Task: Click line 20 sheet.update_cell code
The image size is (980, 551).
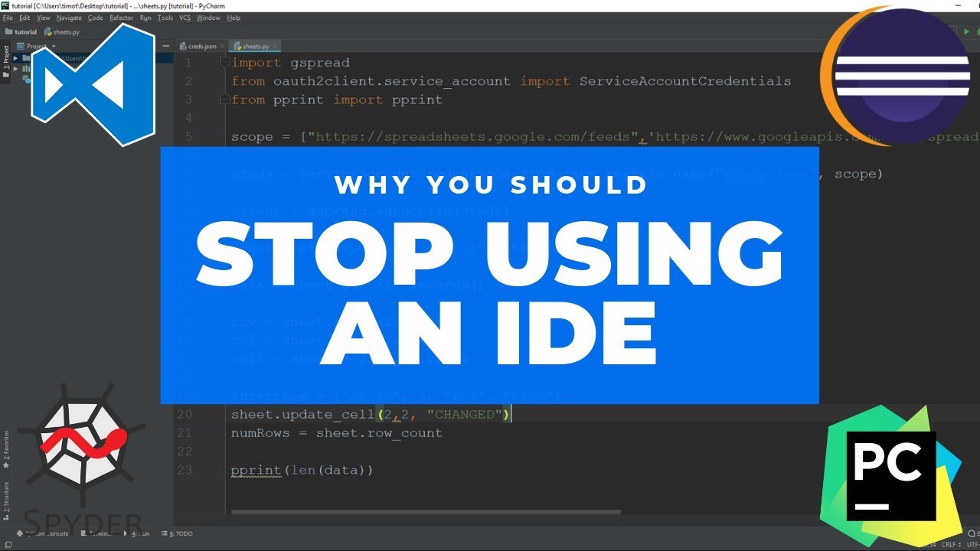Action: pyautogui.click(x=371, y=414)
